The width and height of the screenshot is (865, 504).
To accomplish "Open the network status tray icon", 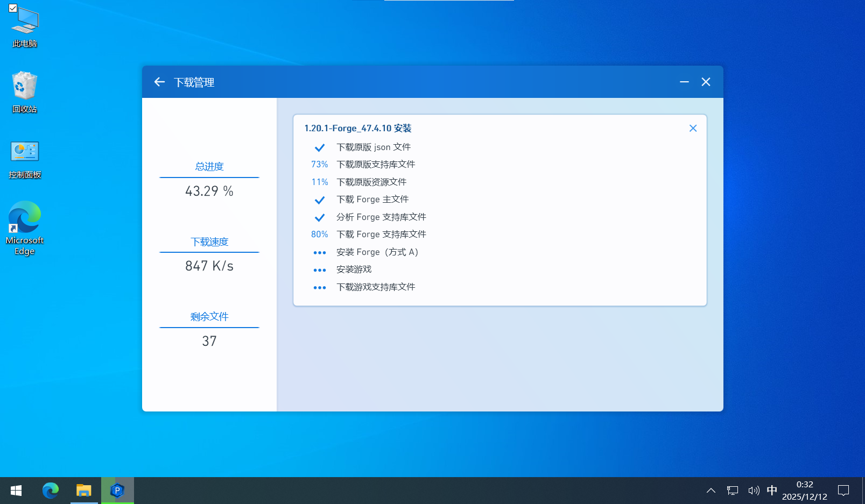I will coord(733,491).
